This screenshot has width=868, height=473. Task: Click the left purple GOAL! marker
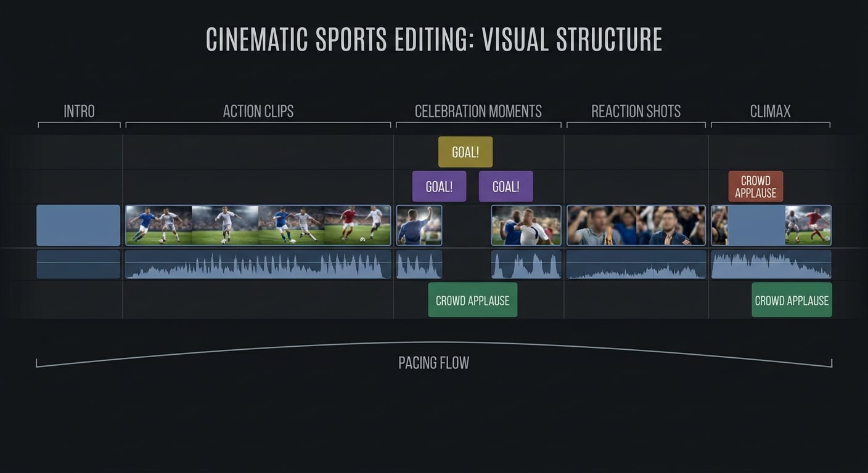click(x=440, y=187)
